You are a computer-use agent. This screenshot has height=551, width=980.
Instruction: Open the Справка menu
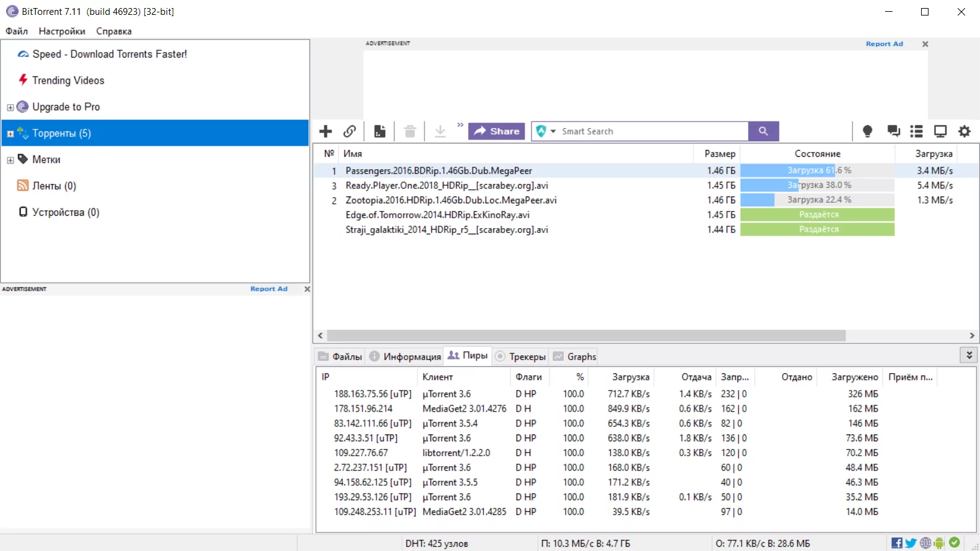114,31
